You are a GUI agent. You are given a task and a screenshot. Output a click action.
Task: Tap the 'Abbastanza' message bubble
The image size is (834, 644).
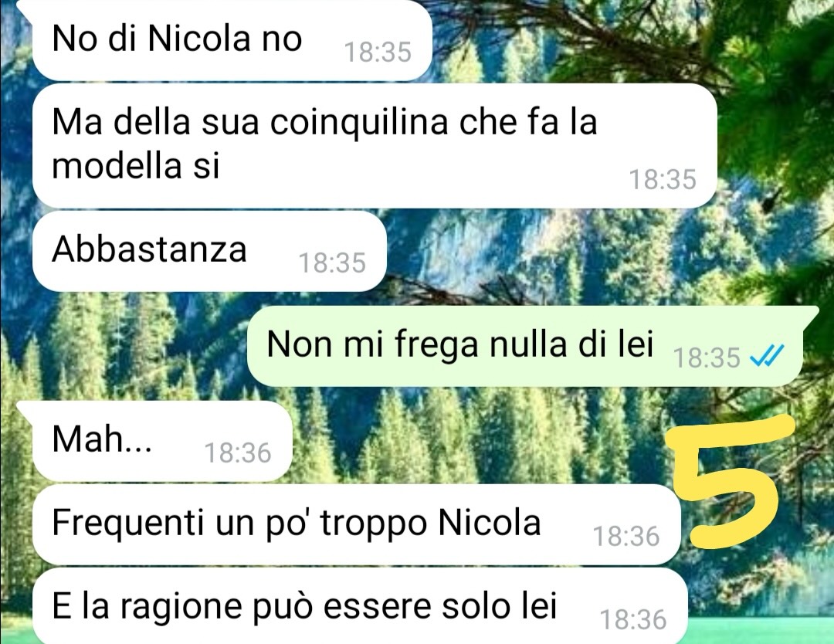[x=209, y=251]
